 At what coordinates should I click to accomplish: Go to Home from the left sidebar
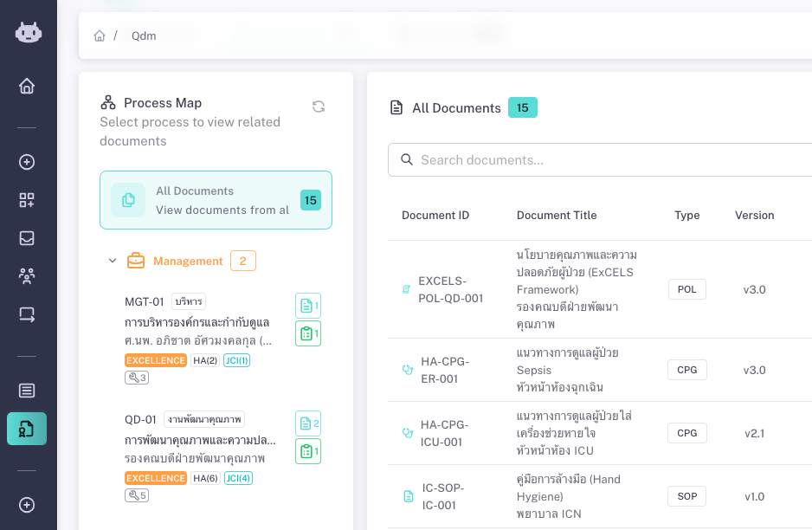tap(27, 86)
